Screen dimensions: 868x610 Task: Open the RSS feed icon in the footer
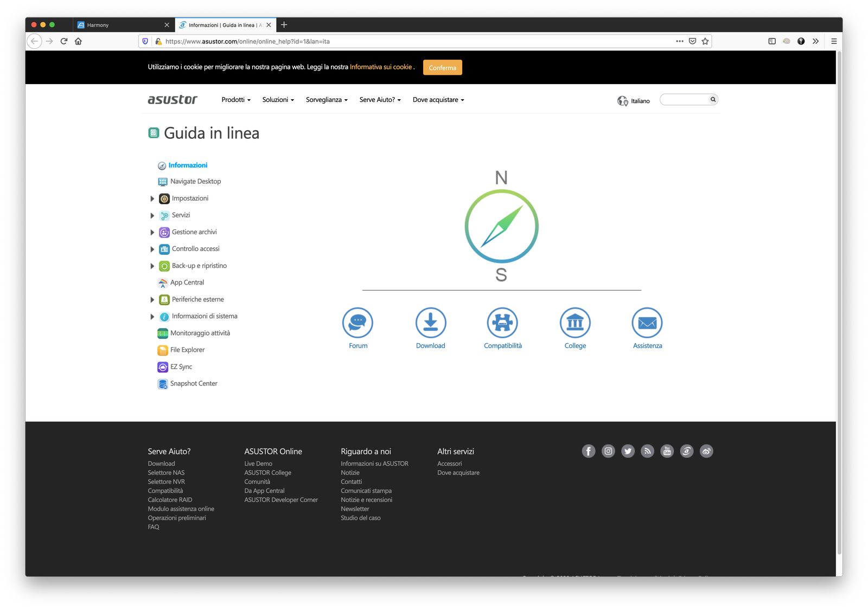tap(647, 451)
